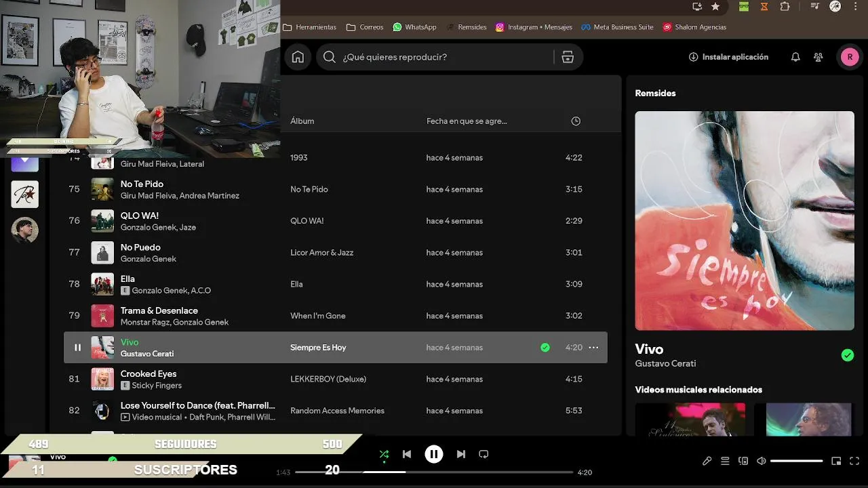Adjust the volume slider
The height and width of the screenshot is (488, 868).
(x=797, y=461)
